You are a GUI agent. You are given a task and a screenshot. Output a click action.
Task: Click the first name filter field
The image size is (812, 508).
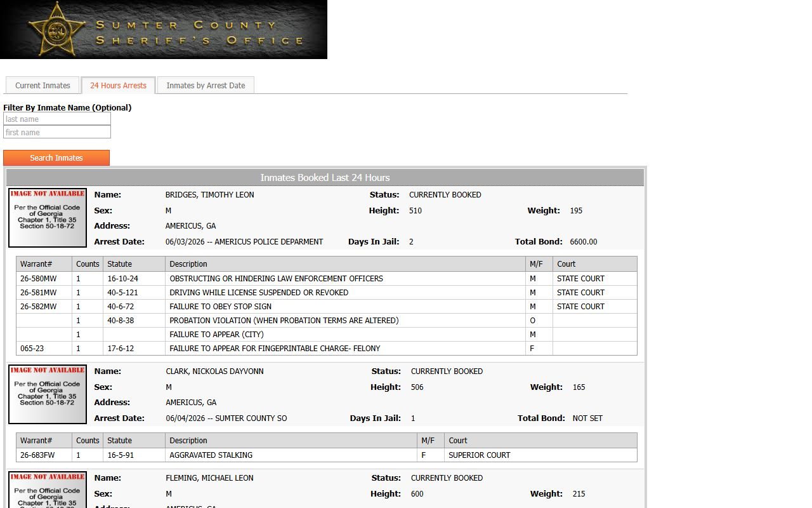[x=57, y=132]
